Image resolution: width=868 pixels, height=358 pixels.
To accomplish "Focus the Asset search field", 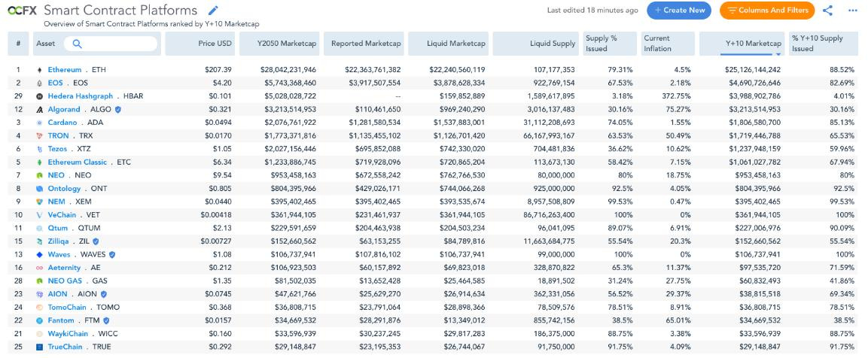I will point(110,44).
